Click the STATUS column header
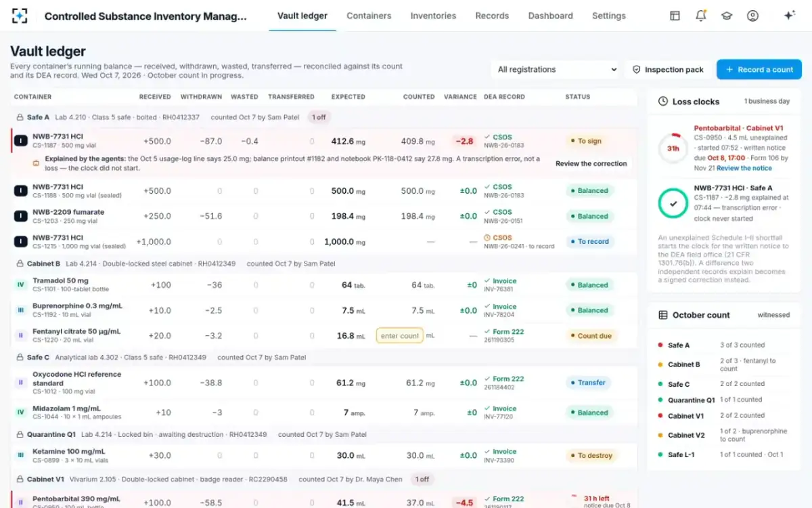The width and height of the screenshot is (812, 508). 578,97
